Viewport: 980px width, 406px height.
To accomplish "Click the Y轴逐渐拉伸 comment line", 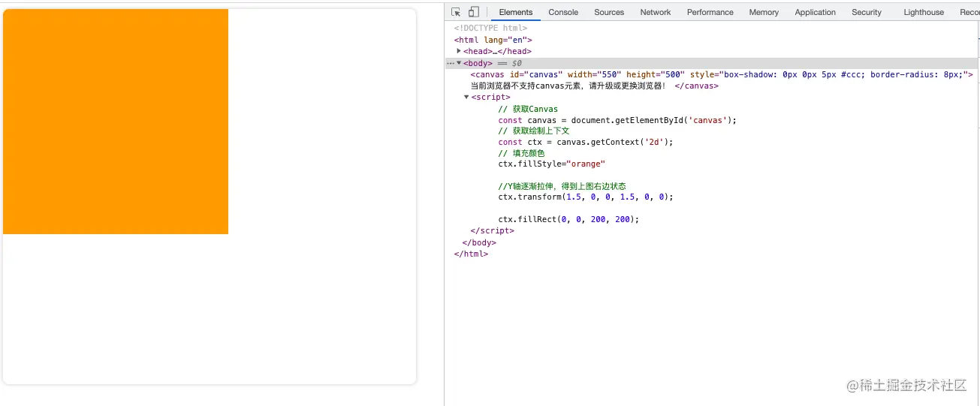I will click(x=562, y=186).
